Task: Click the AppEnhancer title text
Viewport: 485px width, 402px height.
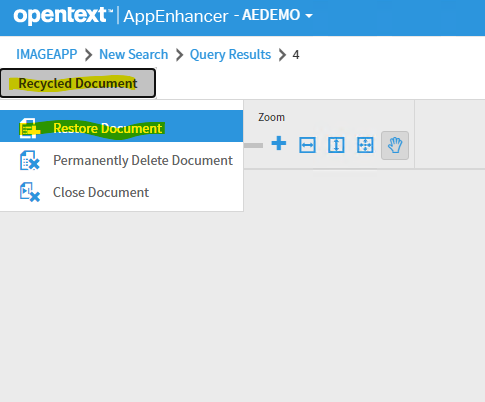Action: (176, 16)
